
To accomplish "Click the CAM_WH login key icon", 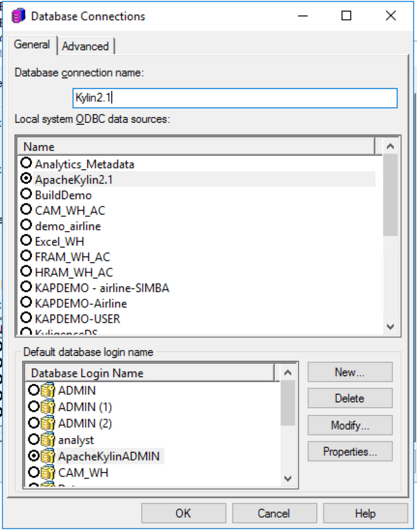I will tap(48, 473).
